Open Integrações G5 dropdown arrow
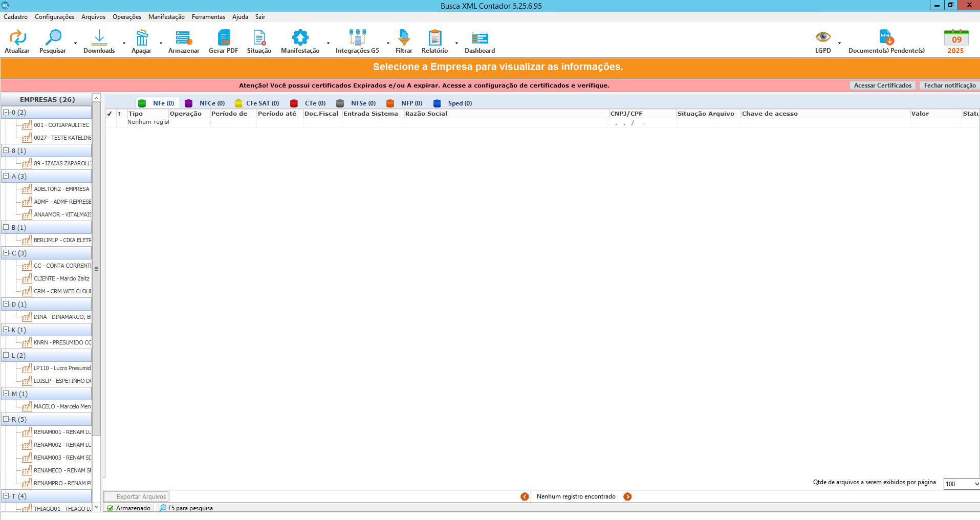Image resolution: width=980 pixels, height=520 pixels. [x=388, y=43]
